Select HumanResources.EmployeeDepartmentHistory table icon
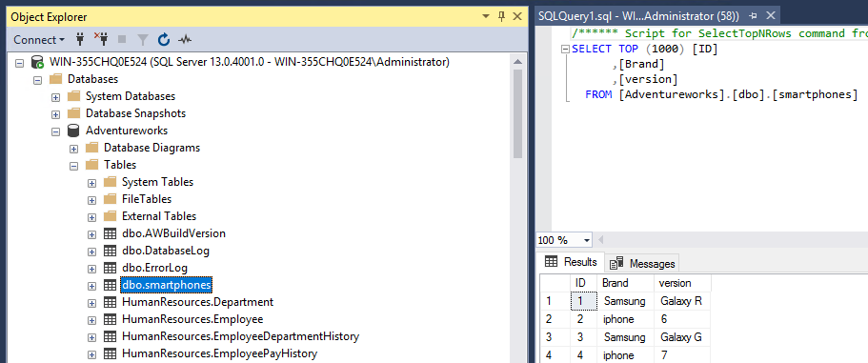868x363 pixels. point(111,337)
